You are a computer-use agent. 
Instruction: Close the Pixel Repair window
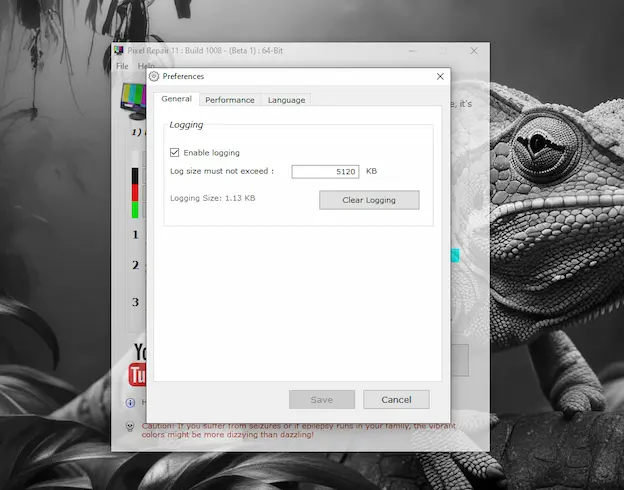tap(474, 51)
